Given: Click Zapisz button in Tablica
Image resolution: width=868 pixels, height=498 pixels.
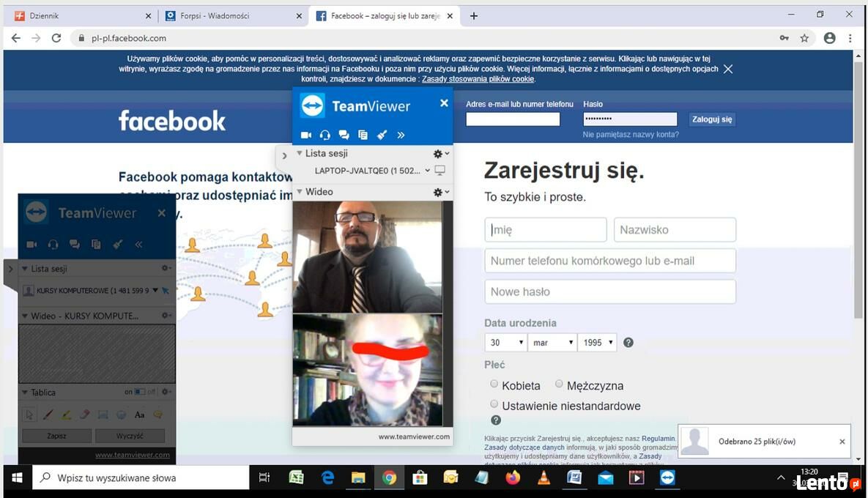Looking at the screenshot, I should pos(57,436).
